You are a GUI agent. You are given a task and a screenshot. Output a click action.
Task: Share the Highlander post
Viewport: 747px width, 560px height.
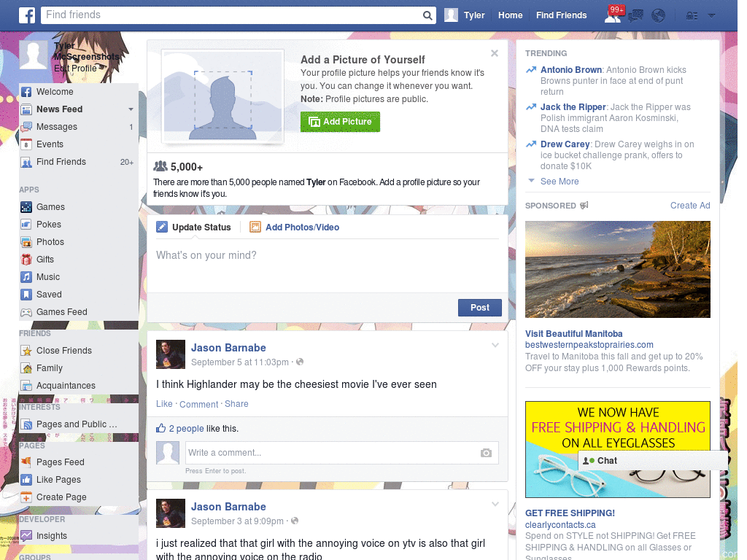(x=236, y=404)
